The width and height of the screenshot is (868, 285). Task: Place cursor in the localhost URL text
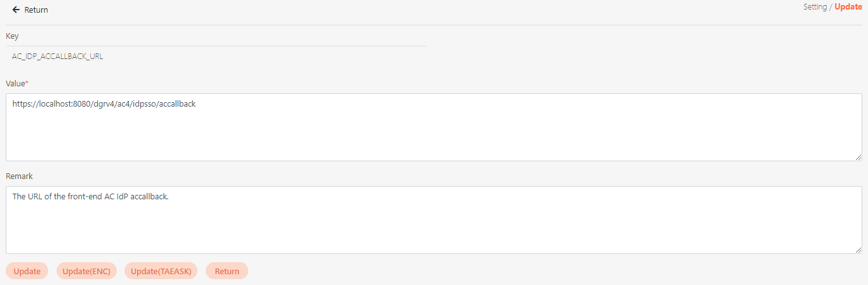tap(103, 104)
